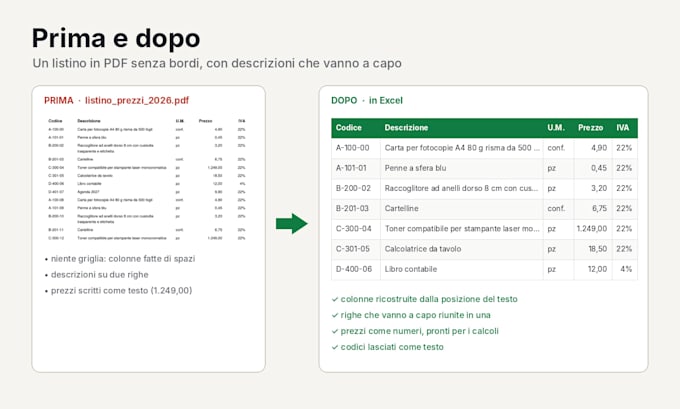This screenshot has height=409, width=680.
Task: Click the price cell '1.249,00' in Excel table
Action: coord(592,229)
